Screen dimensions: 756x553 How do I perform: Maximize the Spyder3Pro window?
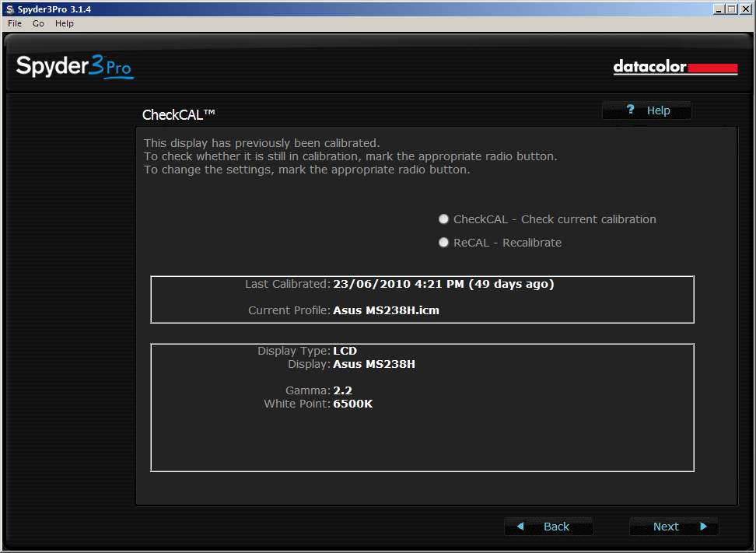pyautogui.click(x=731, y=9)
